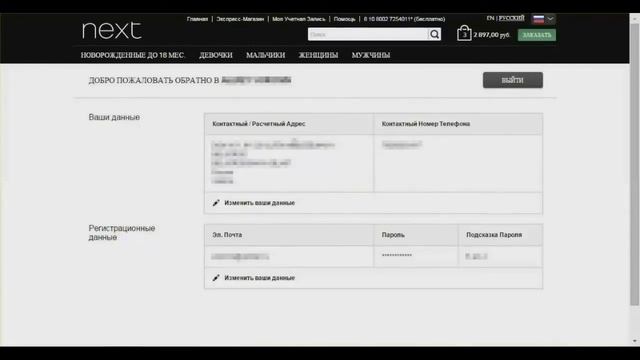Click the phone number in top bar
The height and width of the screenshot is (360, 640).
pyautogui.click(x=404, y=19)
